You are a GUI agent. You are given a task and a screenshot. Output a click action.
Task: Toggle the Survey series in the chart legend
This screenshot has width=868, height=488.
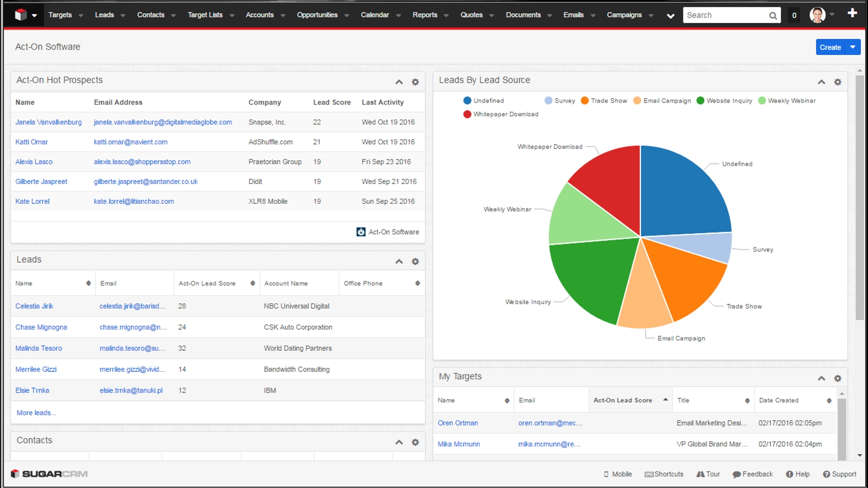(560, 101)
